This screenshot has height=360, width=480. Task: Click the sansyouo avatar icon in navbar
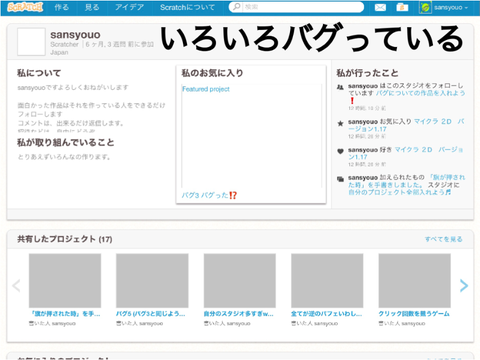click(x=425, y=7)
